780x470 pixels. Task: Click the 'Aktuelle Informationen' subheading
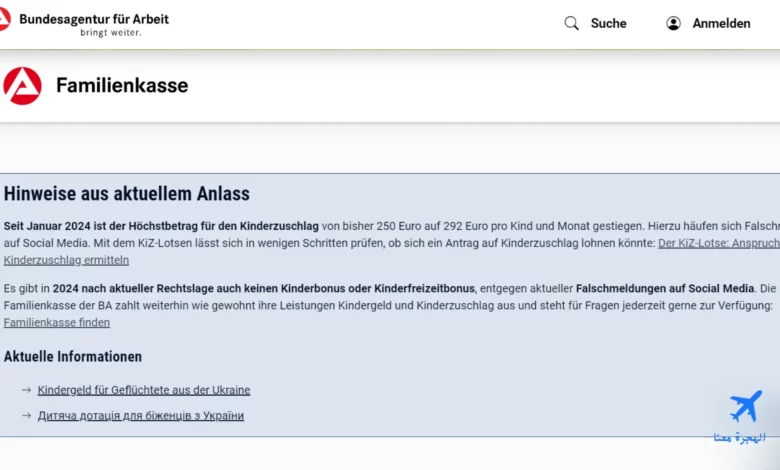coord(73,356)
